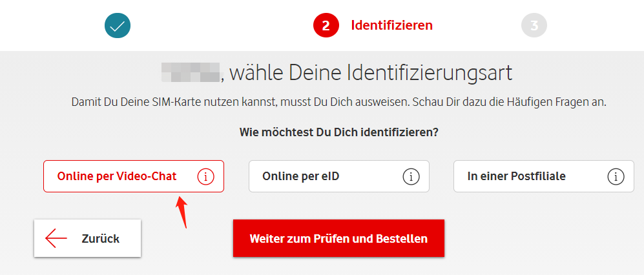Choose the Online per eID option
The height and width of the screenshot is (275, 644).
(339, 176)
